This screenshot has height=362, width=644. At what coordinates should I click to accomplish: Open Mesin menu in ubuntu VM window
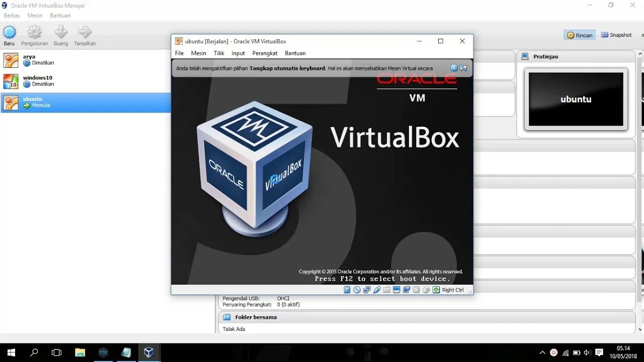point(199,53)
